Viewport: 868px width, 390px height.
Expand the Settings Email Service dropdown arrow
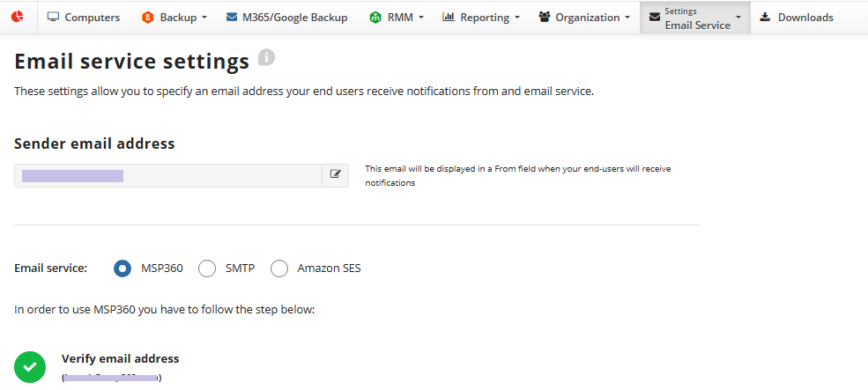738,18
